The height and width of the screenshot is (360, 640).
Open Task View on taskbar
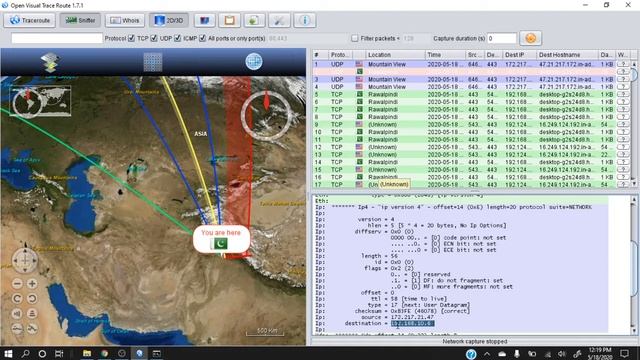pyautogui.click(x=59, y=353)
